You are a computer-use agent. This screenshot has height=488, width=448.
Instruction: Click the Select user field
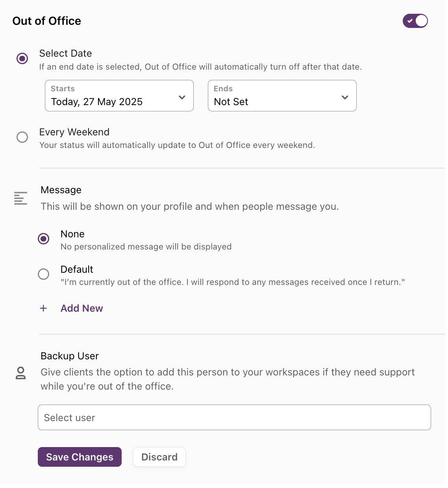coord(234,418)
